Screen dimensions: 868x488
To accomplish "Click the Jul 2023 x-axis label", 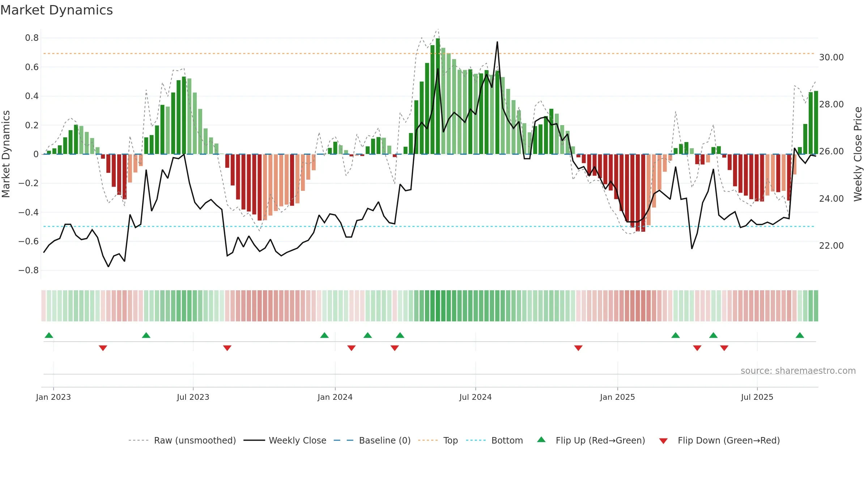I will click(193, 397).
